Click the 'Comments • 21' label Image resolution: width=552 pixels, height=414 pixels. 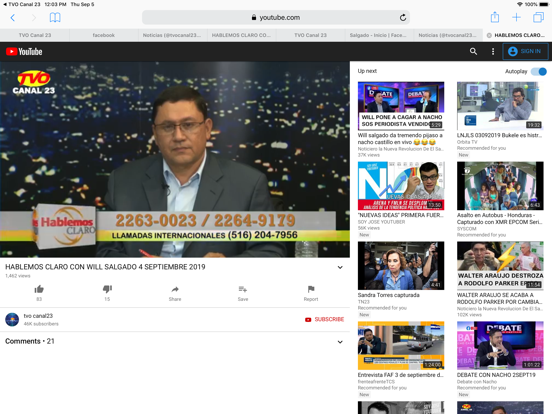[30, 341]
